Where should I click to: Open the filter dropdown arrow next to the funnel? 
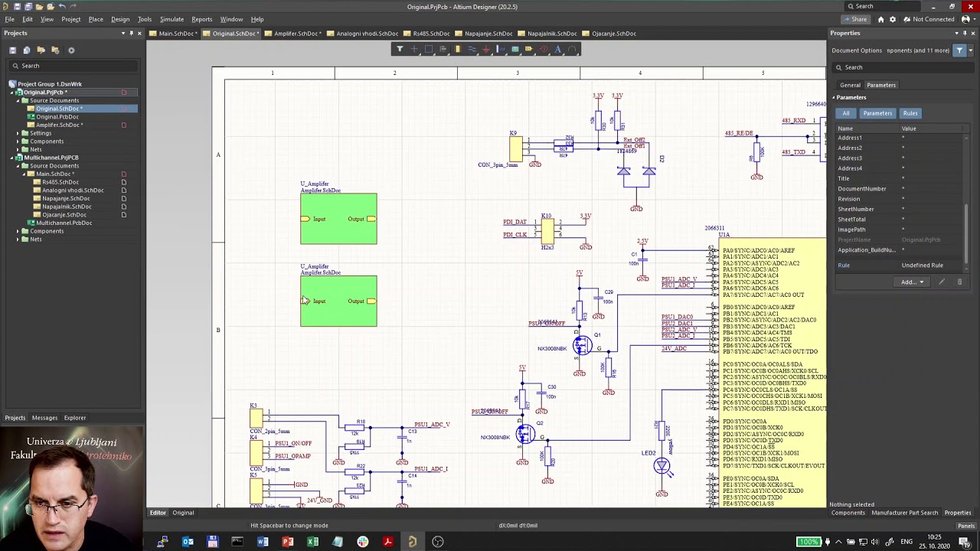[x=970, y=51]
